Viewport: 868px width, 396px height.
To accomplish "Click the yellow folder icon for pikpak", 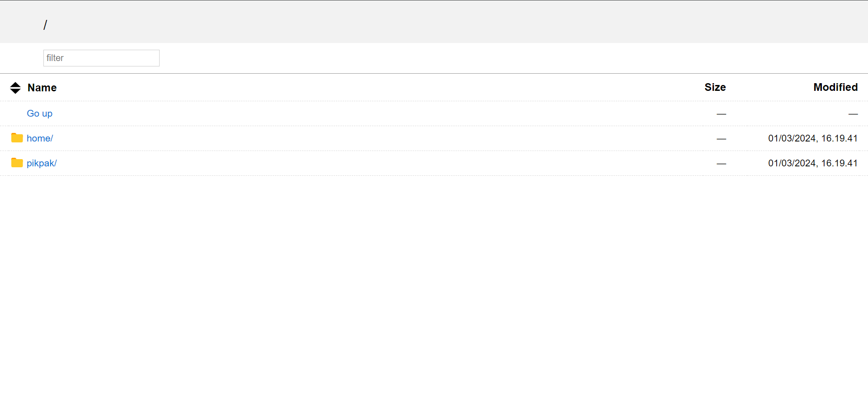I will click(17, 163).
